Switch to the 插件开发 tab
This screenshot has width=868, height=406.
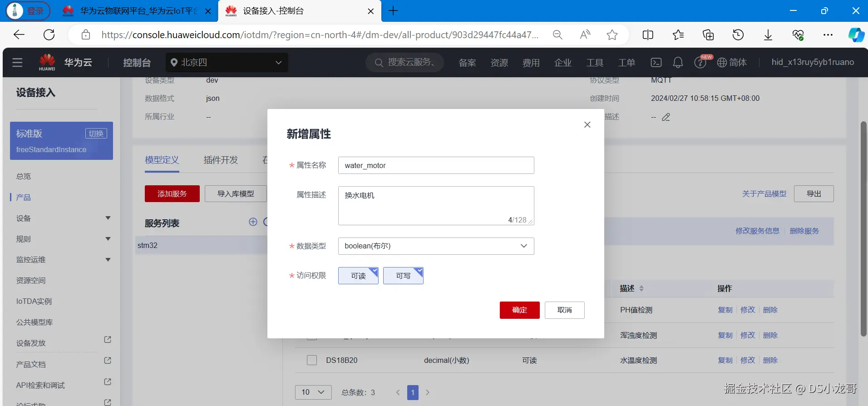pos(221,160)
